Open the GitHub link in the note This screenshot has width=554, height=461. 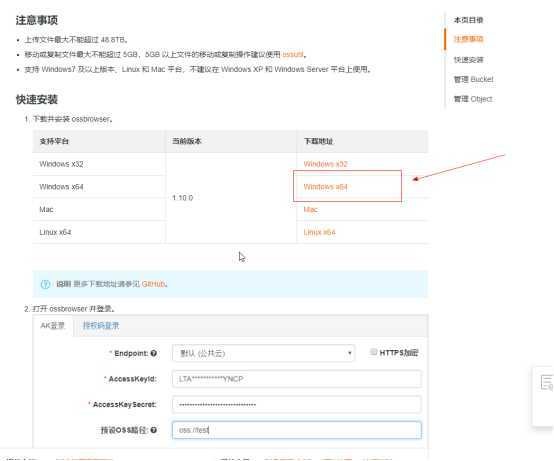click(153, 284)
